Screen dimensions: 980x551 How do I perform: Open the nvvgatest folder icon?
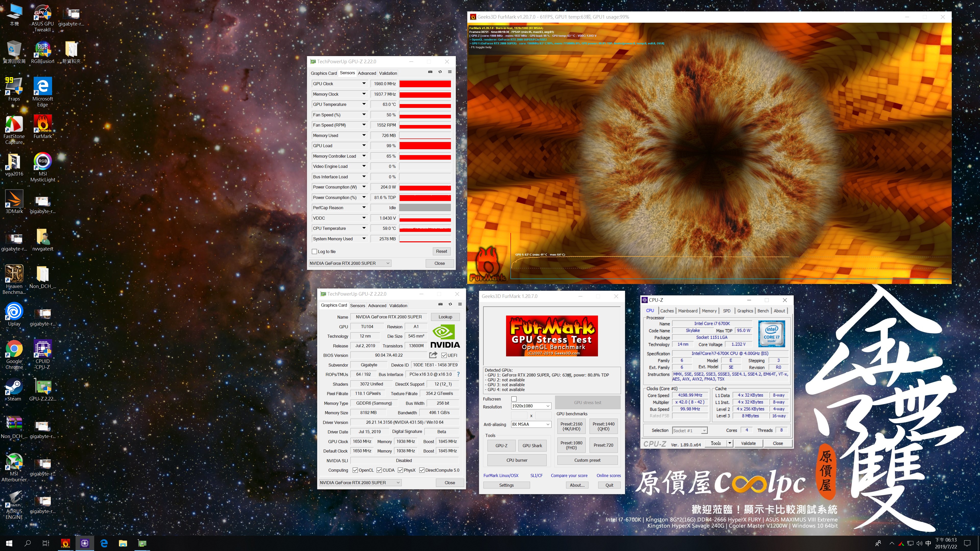click(43, 240)
